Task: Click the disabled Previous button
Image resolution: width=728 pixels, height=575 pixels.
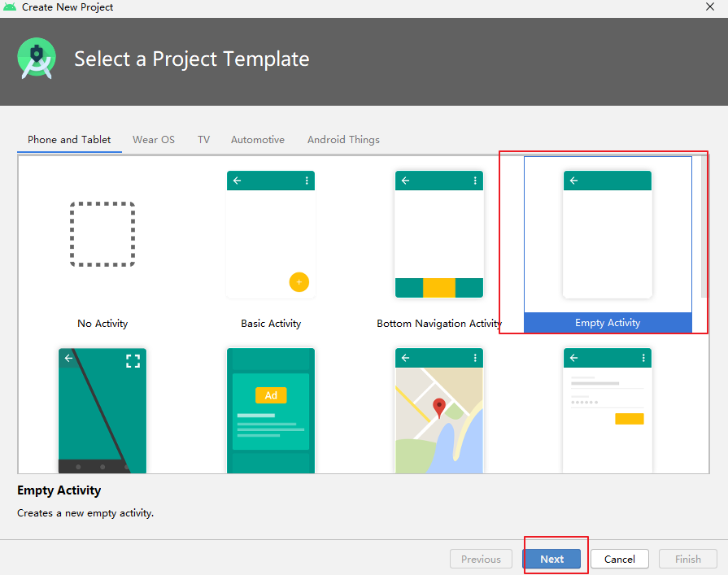Action: click(481, 560)
